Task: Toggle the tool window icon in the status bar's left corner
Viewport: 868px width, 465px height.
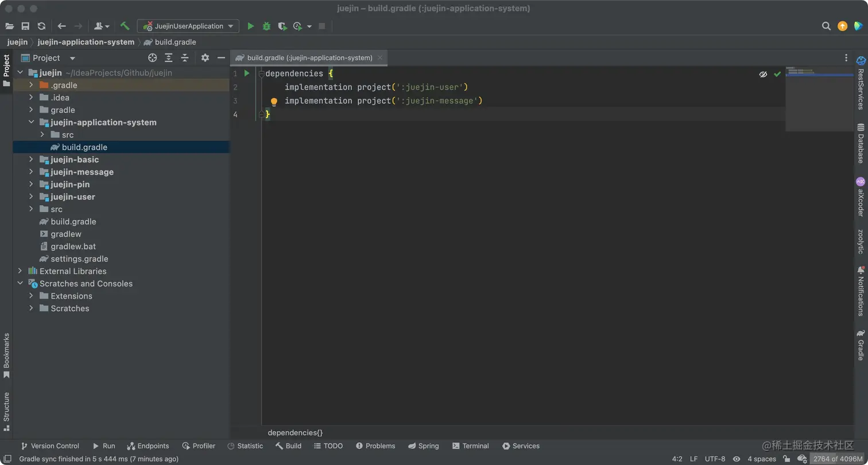Action: pyautogui.click(x=7, y=459)
